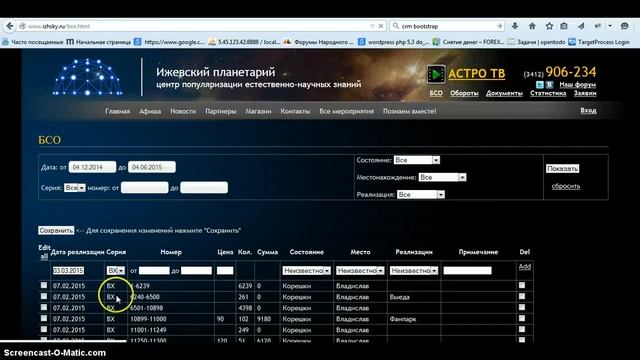Open the Серия filter dropdown

click(75, 188)
